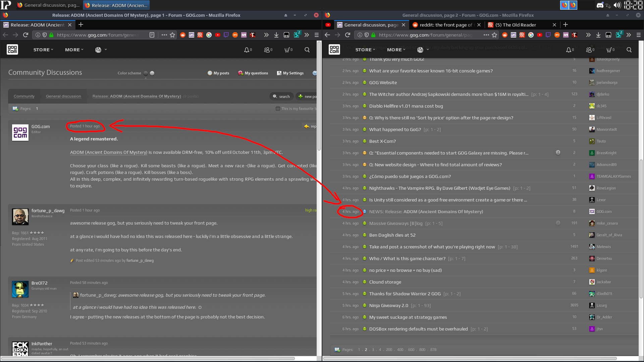Select 'General discussion' taskbar window entry
The width and height of the screenshot is (644, 362).
(x=48, y=5)
